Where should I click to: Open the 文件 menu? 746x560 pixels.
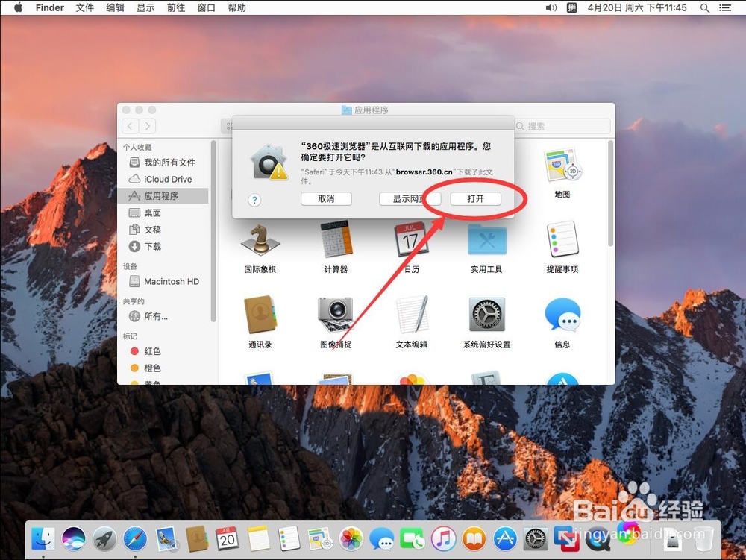click(85, 7)
